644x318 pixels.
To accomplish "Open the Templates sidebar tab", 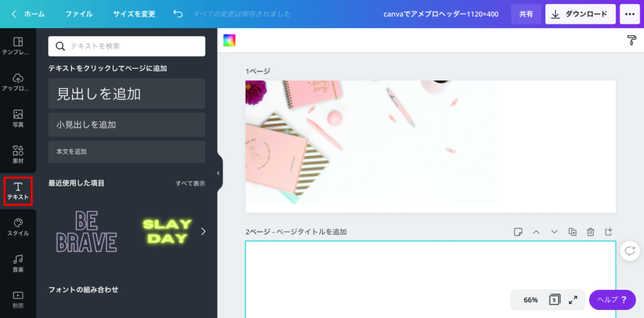I will (18, 47).
